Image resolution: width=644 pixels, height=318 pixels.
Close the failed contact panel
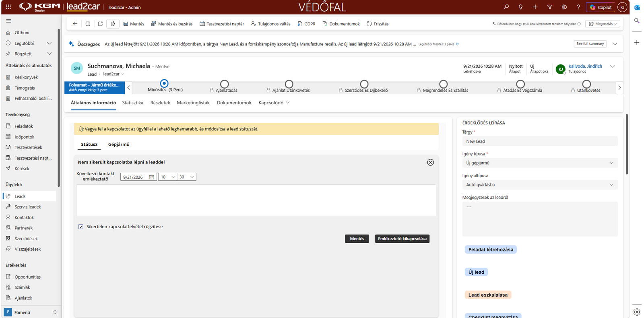430,162
